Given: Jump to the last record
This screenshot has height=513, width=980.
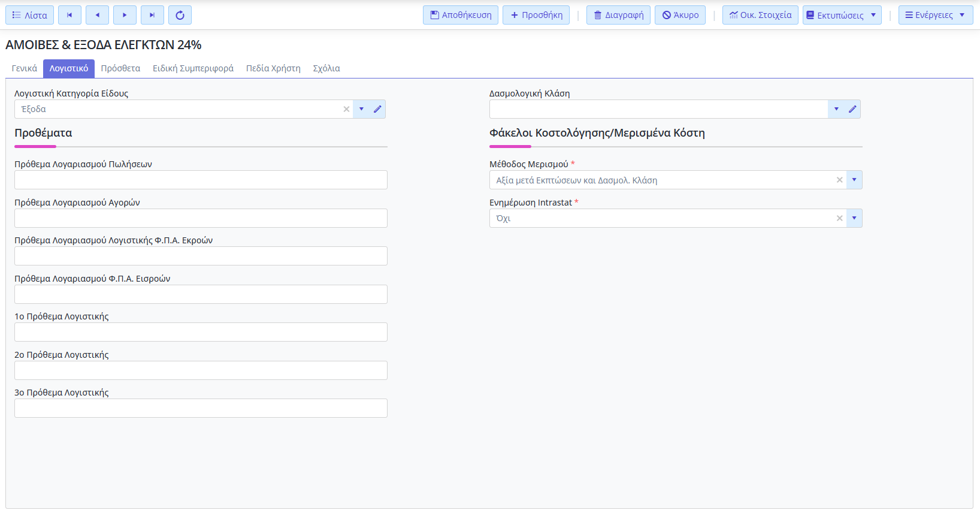Looking at the screenshot, I should [x=152, y=15].
